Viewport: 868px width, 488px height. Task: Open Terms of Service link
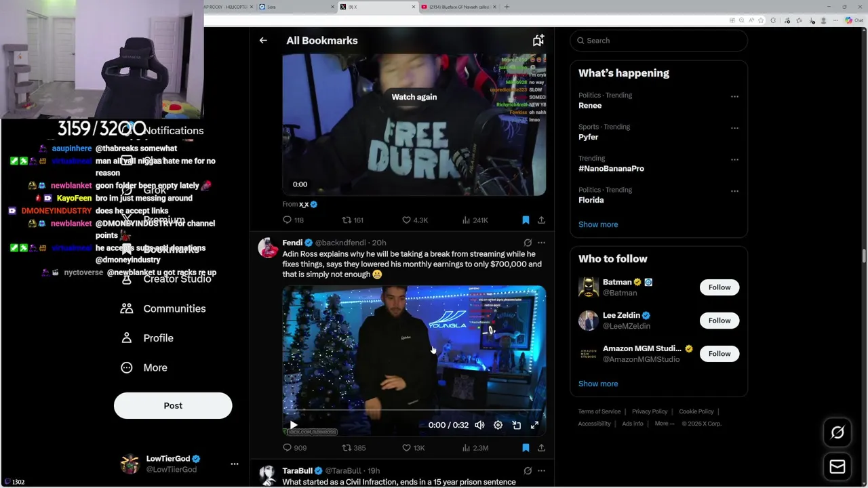click(599, 411)
